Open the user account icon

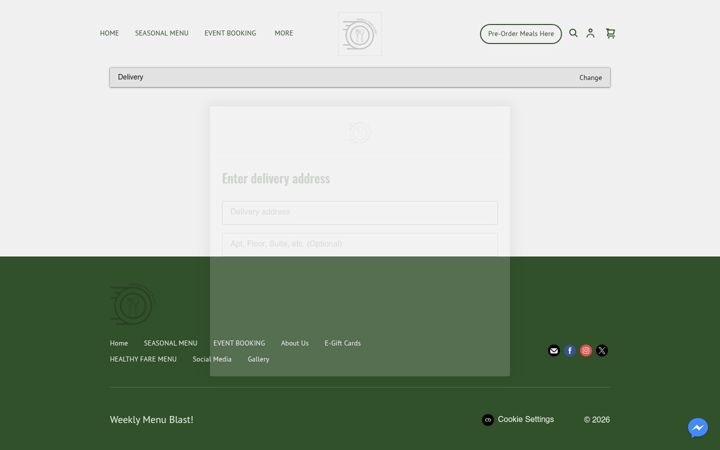pos(591,33)
